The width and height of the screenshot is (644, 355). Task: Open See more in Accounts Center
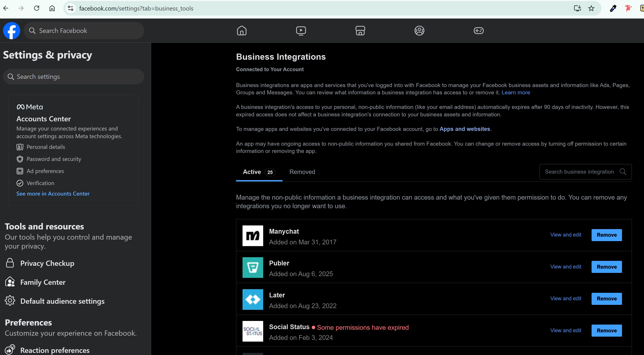click(x=53, y=194)
